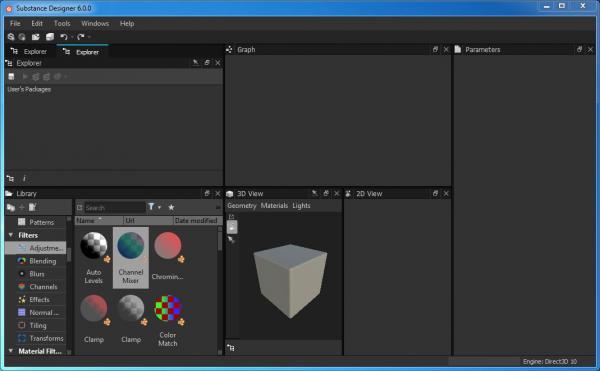Select the Blending category
The height and width of the screenshot is (371, 600).
pyautogui.click(x=42, y=261)
